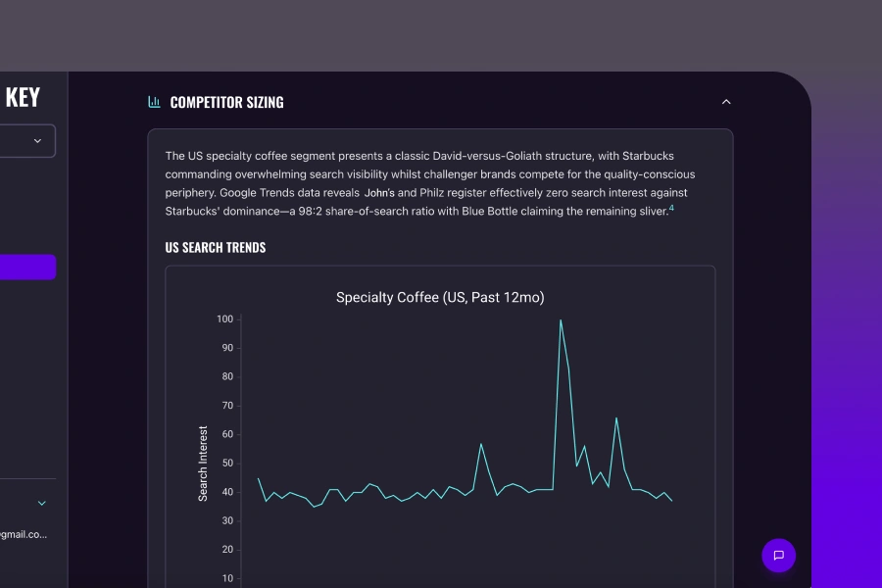The image size is (882, 588).
Task: Click the US Search Trends heading
Action: click(215, 248)
